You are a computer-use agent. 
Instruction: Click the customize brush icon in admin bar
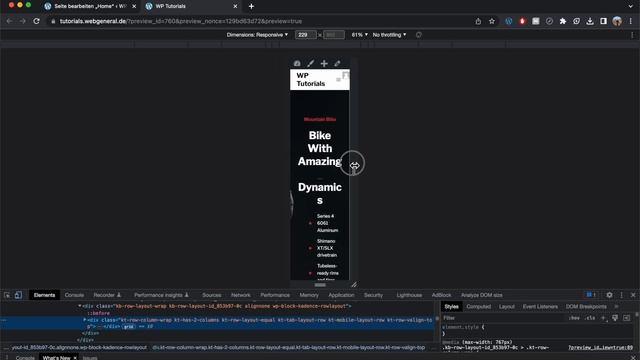311,63
